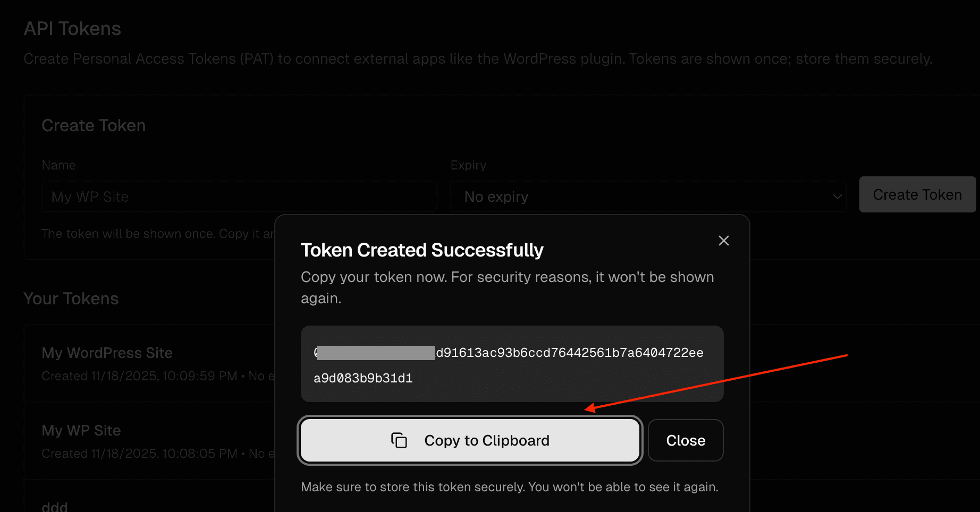Click the API Tokens page heading
This screenshot has height=512, width=980.
coord(72,29)
